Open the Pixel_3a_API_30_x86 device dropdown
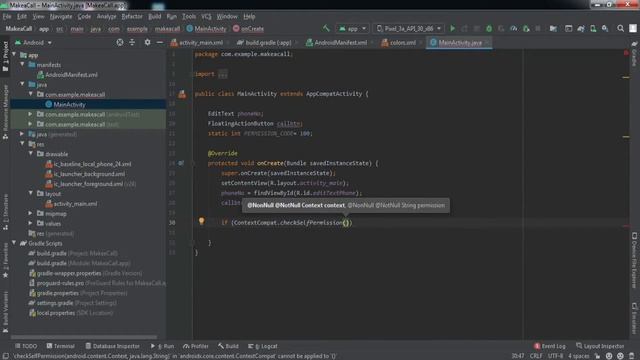Image resolution: width=640 pixels, height=360 pixels. pos(409,29)
